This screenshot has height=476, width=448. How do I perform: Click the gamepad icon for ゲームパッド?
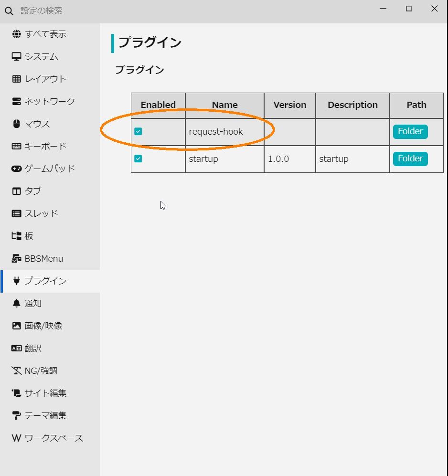tap(16, 169)
